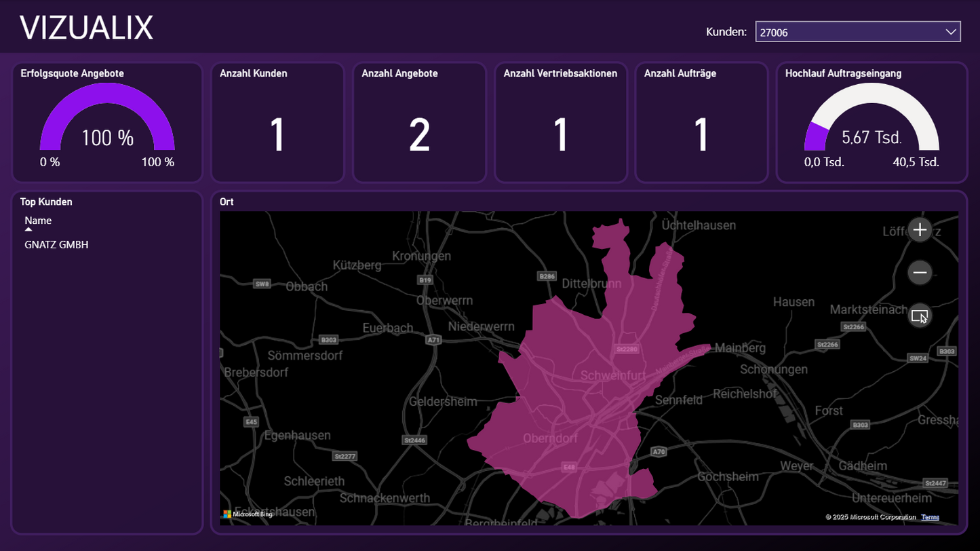Open the Terms link on map
This screenshot has height=551, width=980.
(930, 517)
